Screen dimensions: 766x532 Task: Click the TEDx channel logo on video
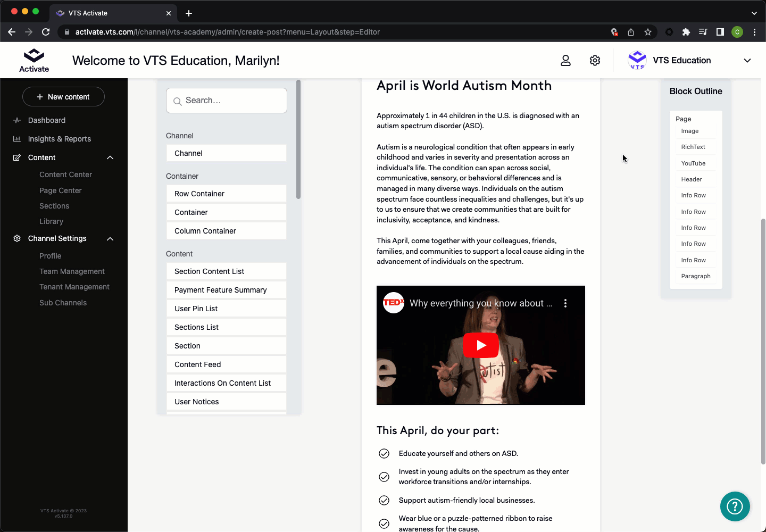[394, 303]
